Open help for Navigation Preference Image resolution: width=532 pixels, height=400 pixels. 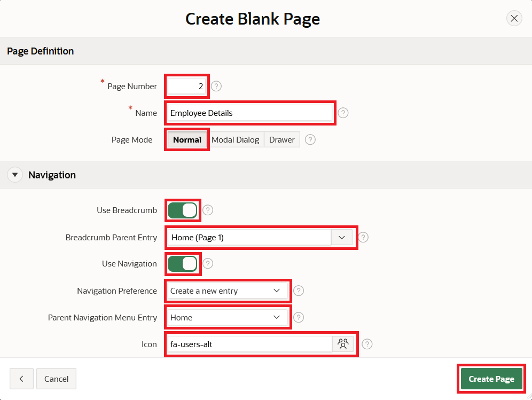click(298, 291)
